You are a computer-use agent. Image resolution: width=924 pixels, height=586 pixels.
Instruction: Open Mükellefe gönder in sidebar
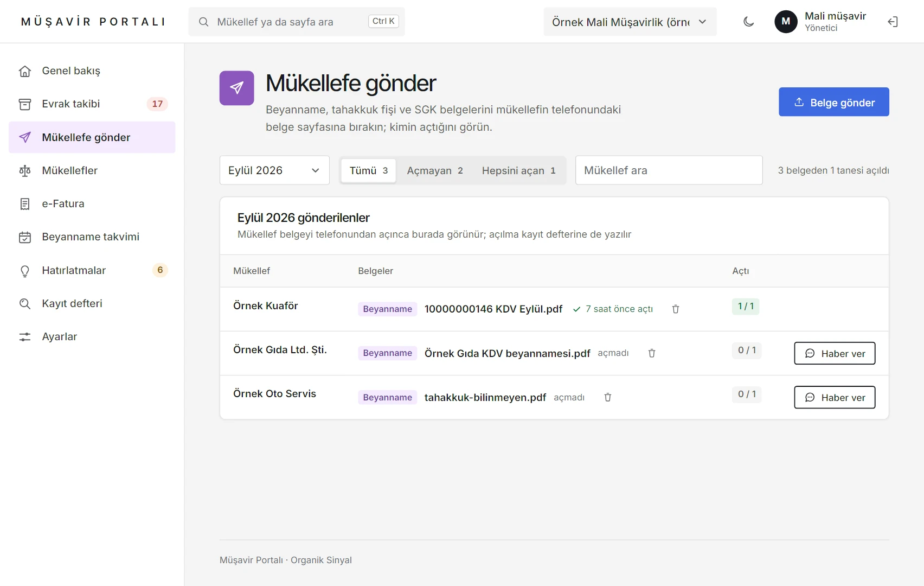pos(92,137)
